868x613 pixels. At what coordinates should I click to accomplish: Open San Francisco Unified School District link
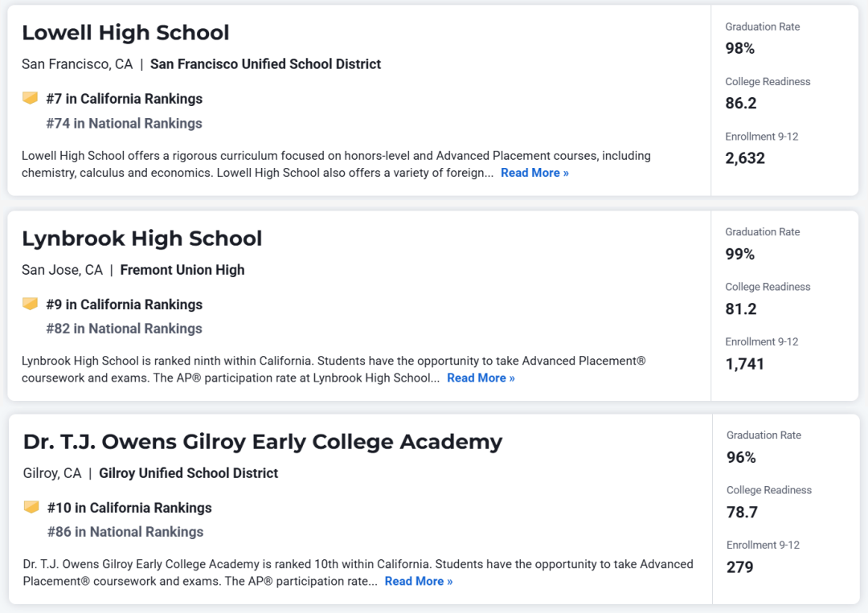[x=266, y=64]
